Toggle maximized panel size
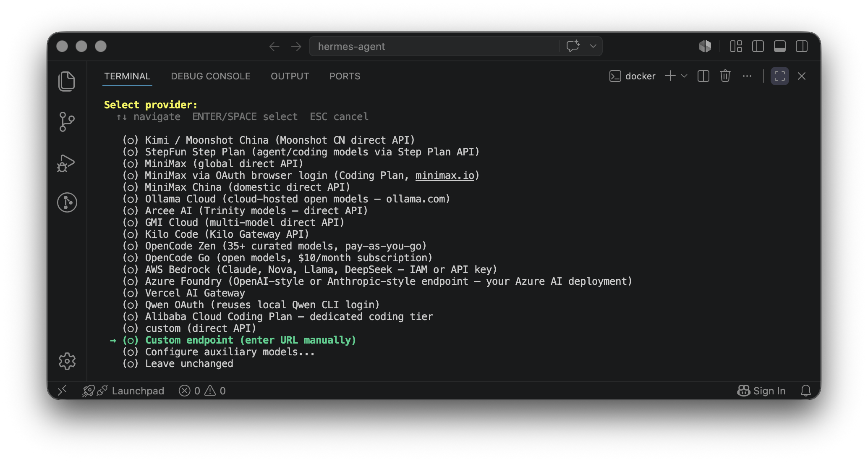Screen dimensions: 868x462 (x=780, y=76)
